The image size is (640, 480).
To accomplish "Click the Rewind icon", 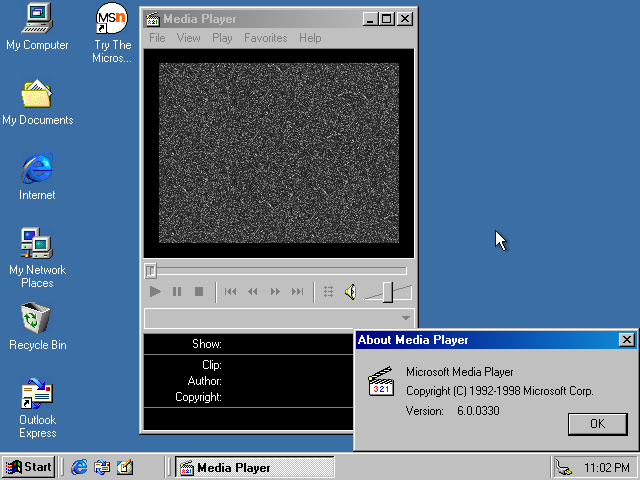I will click(x=253, y=291).
